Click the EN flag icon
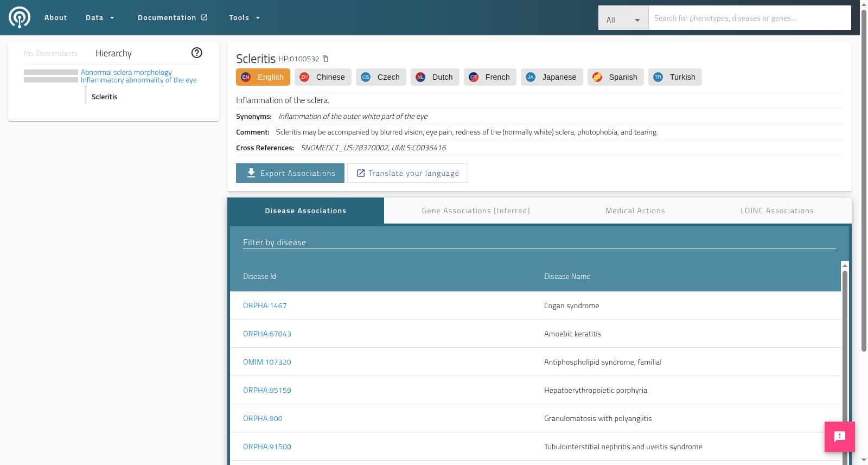The width and height of the screenshot is (868, 465). [x=246, y=77]
